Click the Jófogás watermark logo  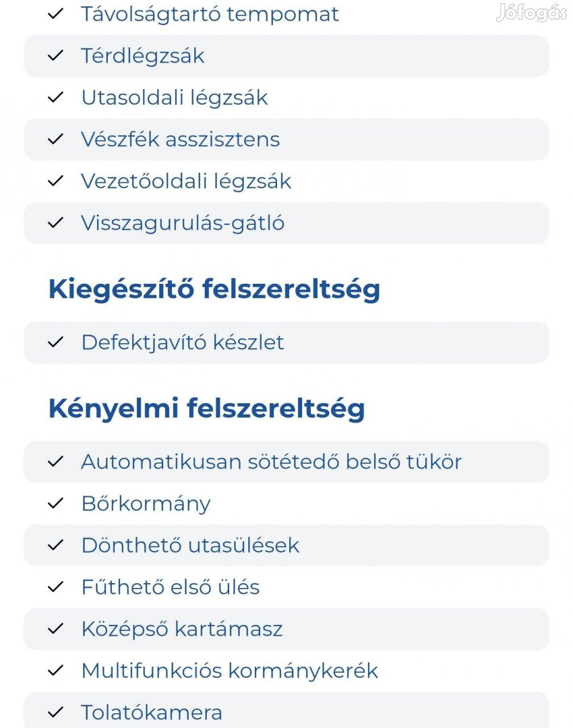pyautogui.click(x=532, y=13)
